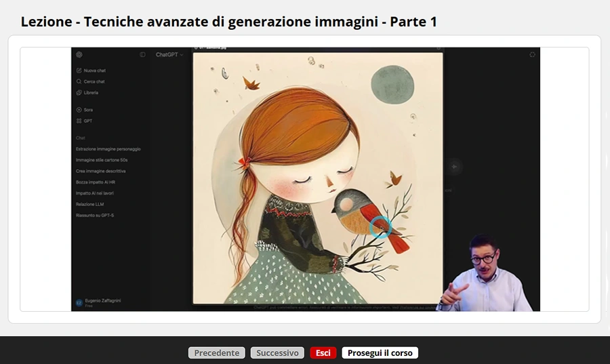The width and height of the screenshot is (610, 364).
Task: Open chat 'Immagine stile cartone 50s'
Action: pos(102,160)
